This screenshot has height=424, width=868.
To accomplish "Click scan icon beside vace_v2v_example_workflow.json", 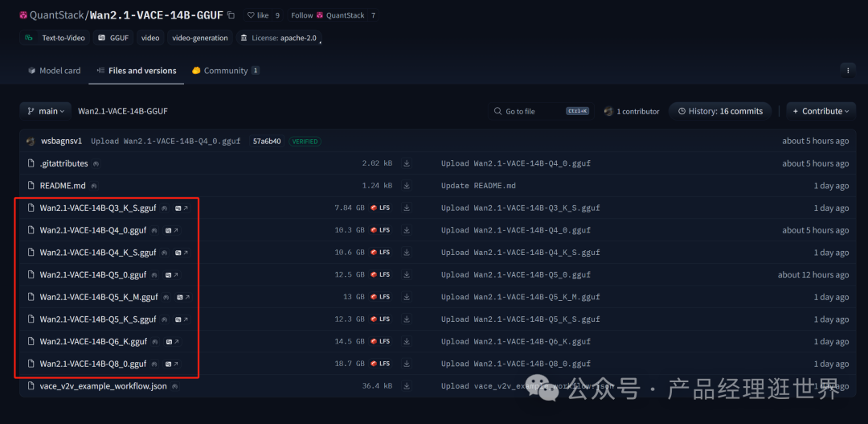I will click(174, 385).
